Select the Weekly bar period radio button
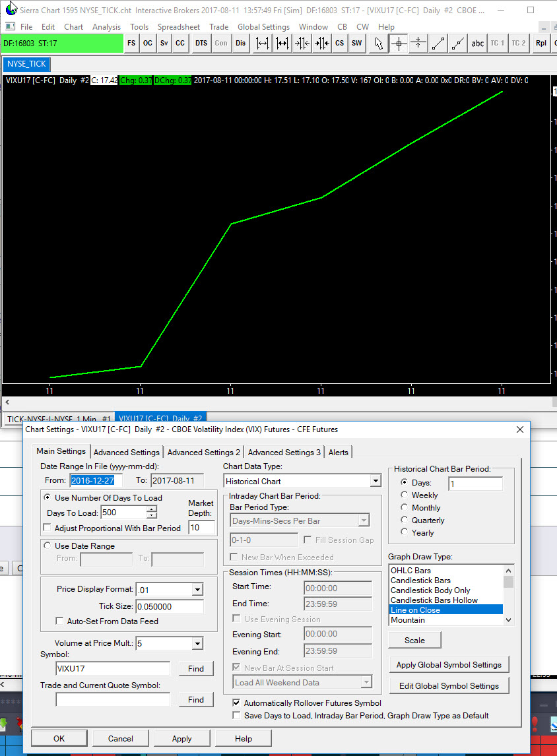The height and width of the screenshot is (756, 557). 404,494
